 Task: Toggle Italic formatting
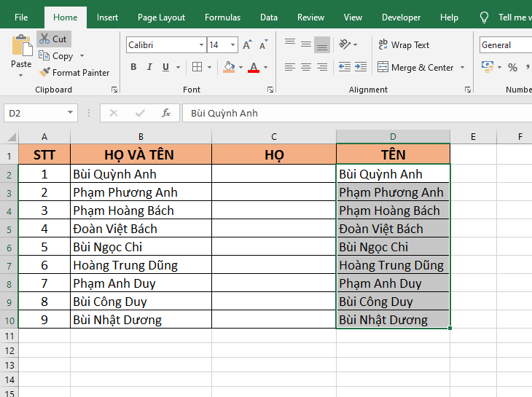coord(149,67)
